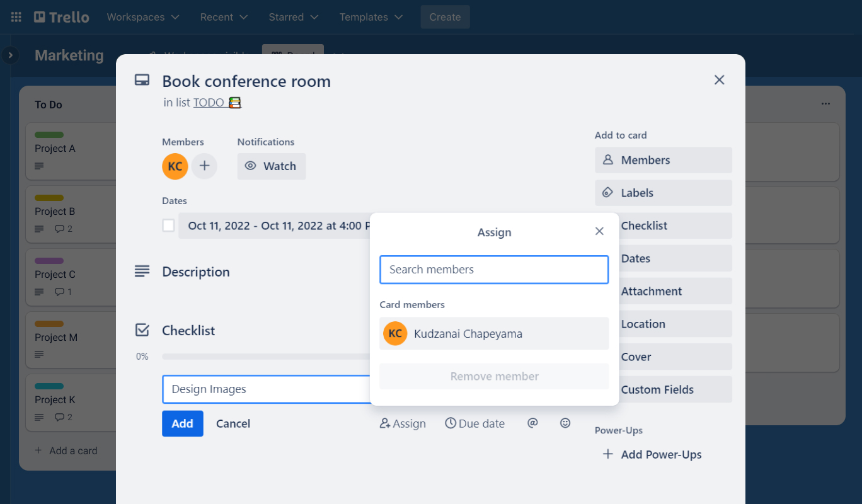
Task: Open the list three-dots menu
Action: click(825, 104)
